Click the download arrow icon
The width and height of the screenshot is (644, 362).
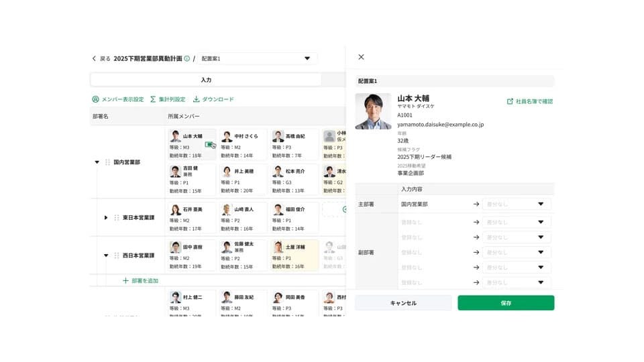pyautogui.click(x=197, y=99)
